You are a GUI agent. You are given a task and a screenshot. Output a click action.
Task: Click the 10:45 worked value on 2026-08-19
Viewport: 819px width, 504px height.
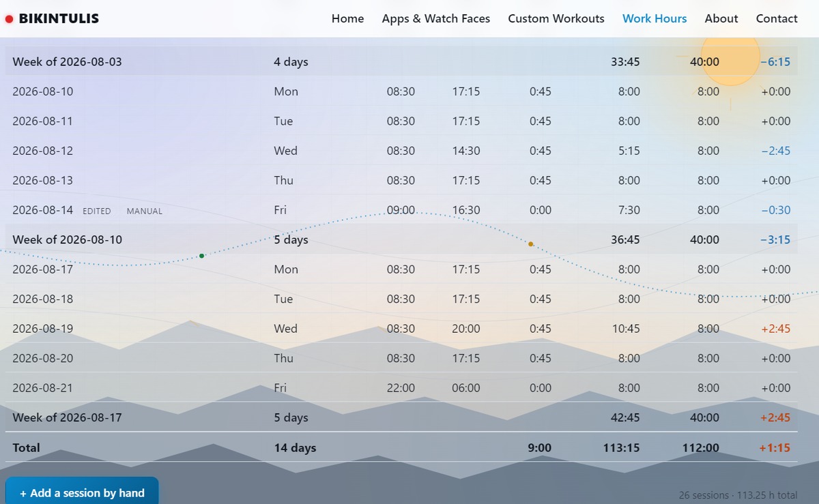click(x=626, y=329)
